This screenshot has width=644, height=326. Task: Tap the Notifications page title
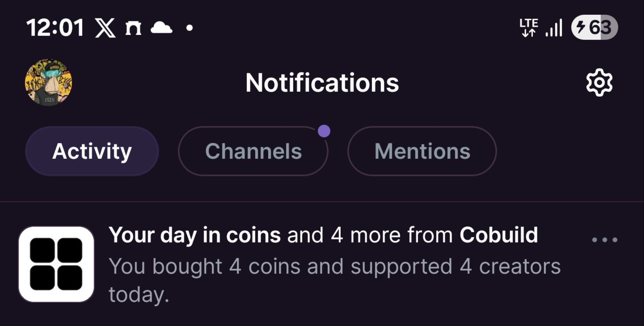(322, 83)
